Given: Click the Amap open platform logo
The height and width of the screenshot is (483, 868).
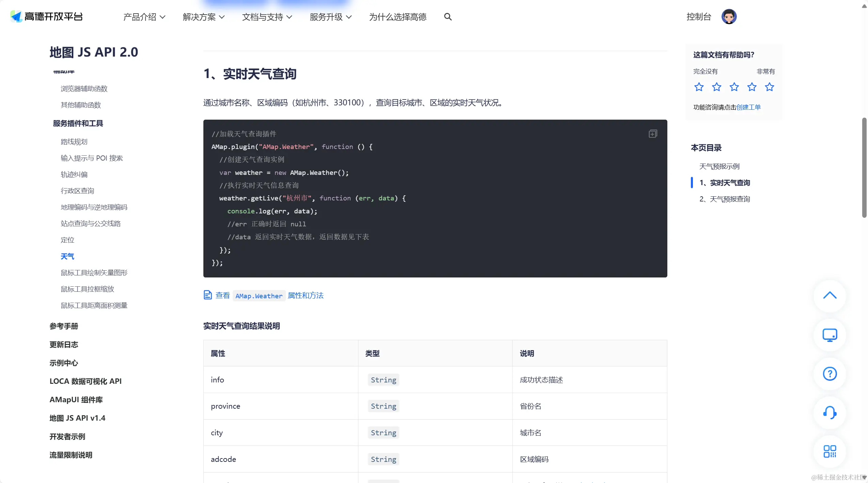Looking at the screenshot, I should pyautogui.click(x=47, y=17).
